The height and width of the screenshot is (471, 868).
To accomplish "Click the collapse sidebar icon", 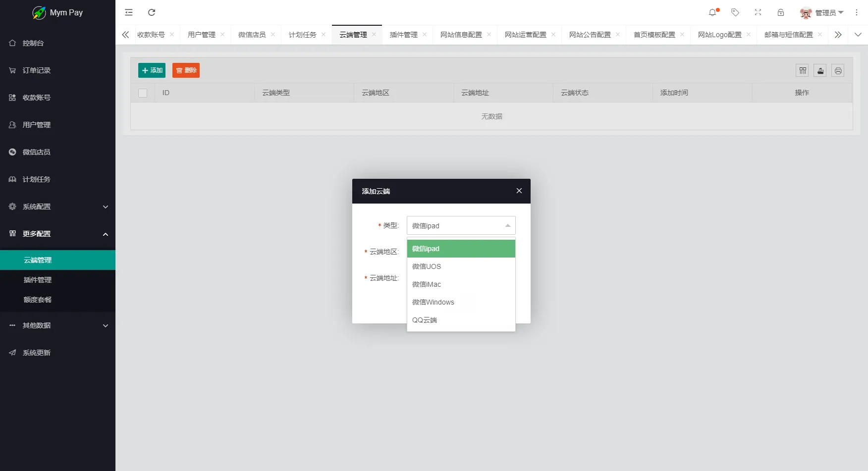I will click(128, 12).
